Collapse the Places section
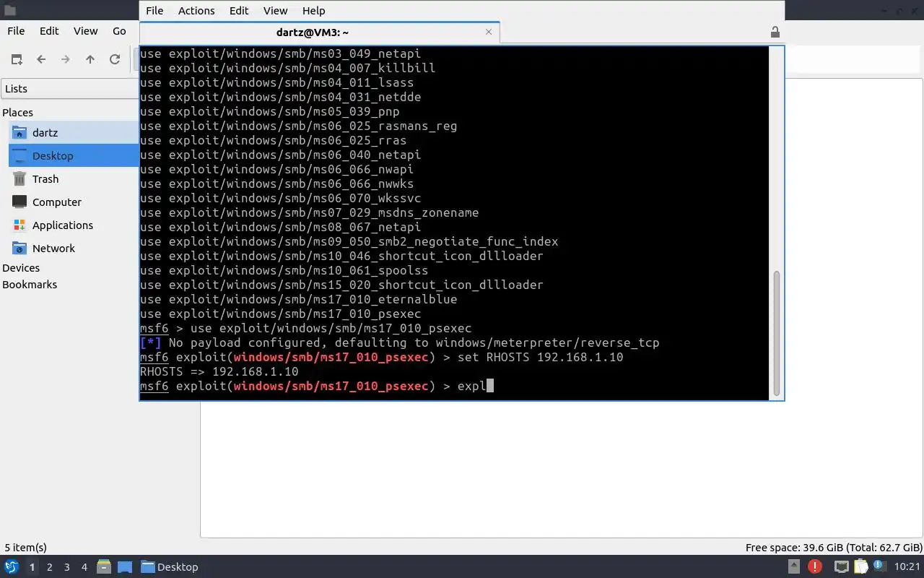Screen dimensions: 924x578 [17, 113]
